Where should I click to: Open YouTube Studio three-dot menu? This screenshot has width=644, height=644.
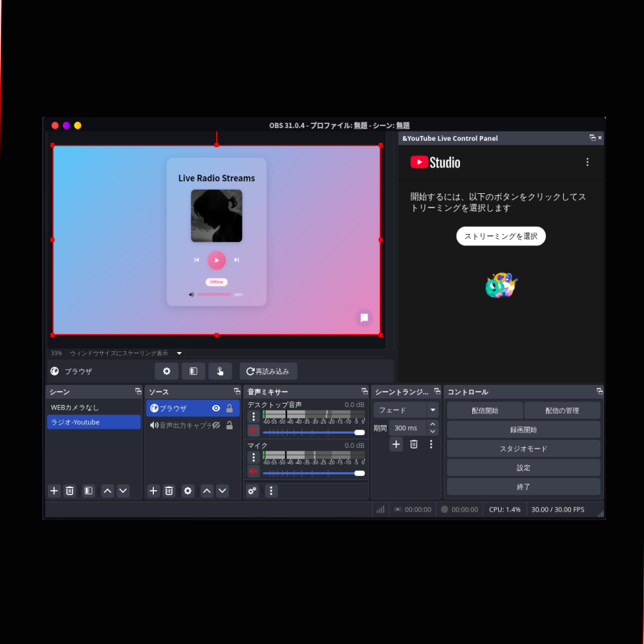(x=587, y=162)
